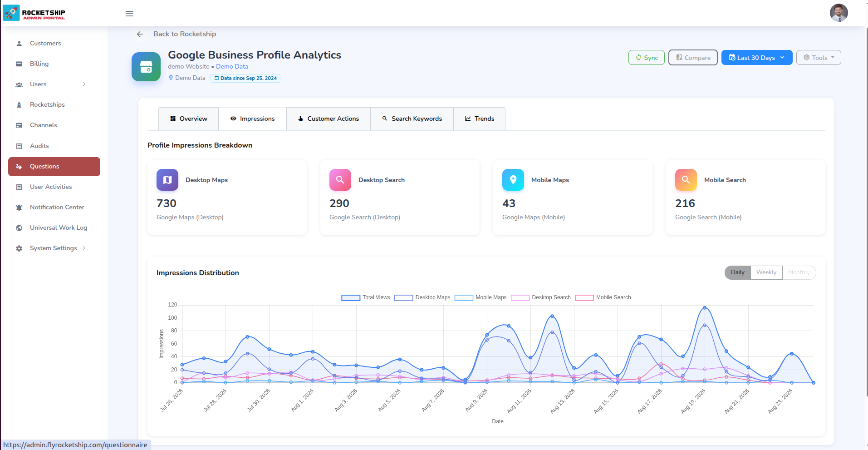Click the 730 Desktop Maps value

167,203
